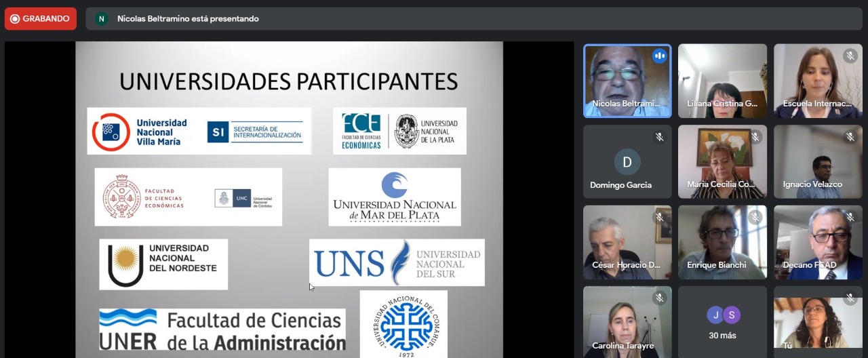Click the FCE Universidad Nacional de La Plata logo
Image resolution: width=868 pixels, height=358 pixels.
tap(399, 131)
